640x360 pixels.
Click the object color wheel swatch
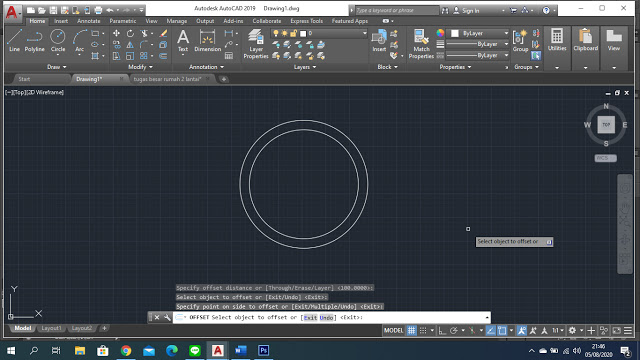(440, 33)
